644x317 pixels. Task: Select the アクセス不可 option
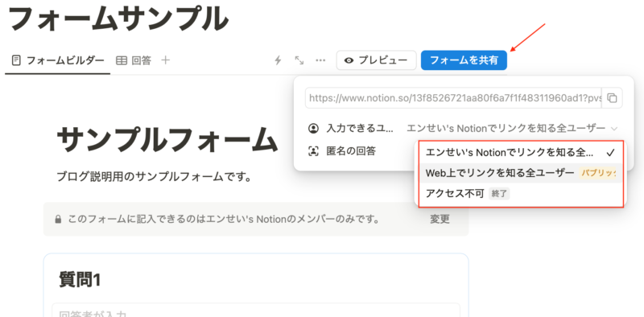pyautogui.click(x=521, y=193)
